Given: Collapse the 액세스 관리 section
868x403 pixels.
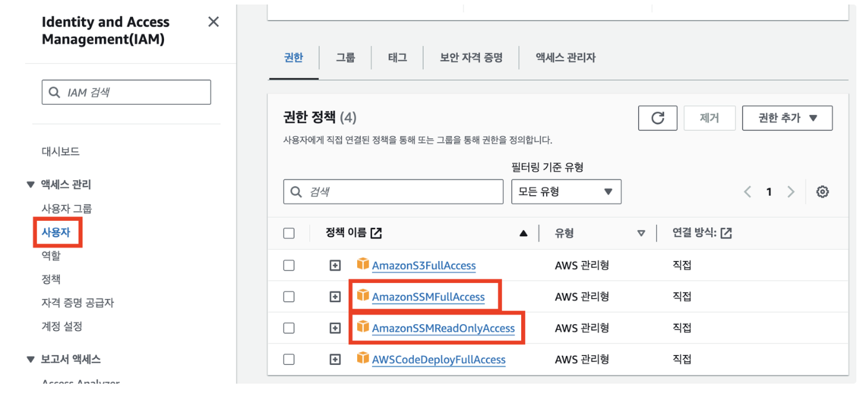Looking at the screenshot, I should click(30, 185).
